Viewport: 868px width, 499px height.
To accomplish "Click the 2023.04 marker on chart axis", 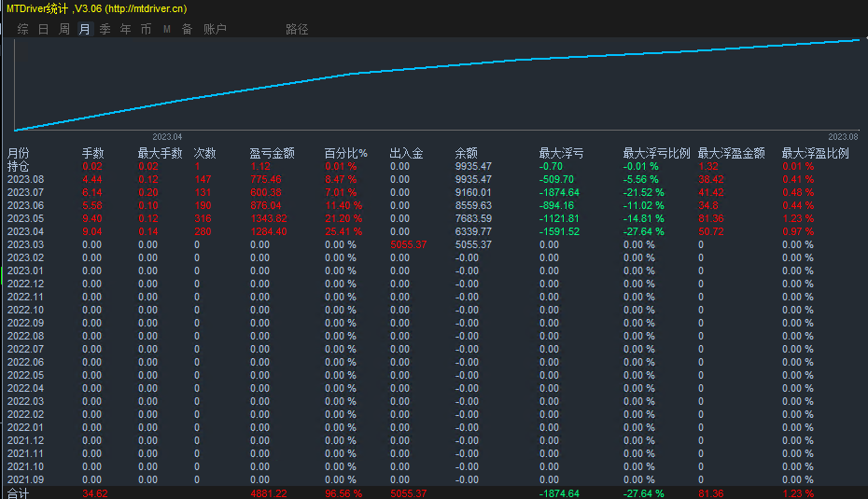I will (x=167, y=136).
